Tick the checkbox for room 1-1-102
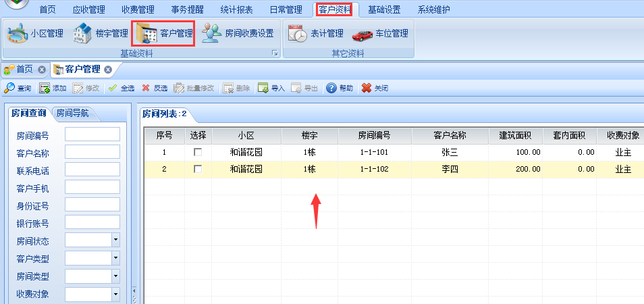 198,169
